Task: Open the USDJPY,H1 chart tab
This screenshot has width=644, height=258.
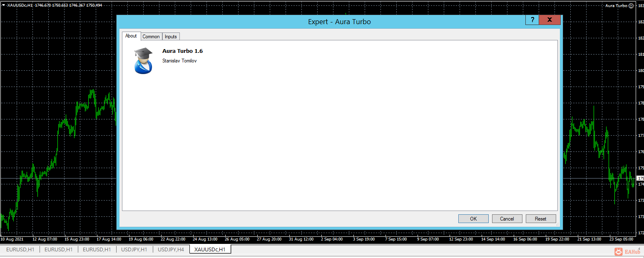Action: [134, 250]
